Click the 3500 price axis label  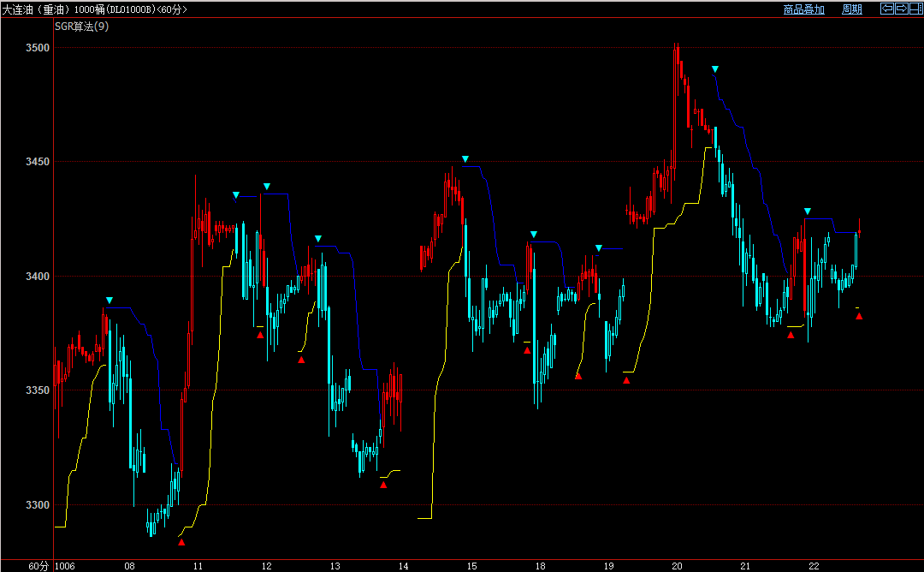(x=38, y=48)
